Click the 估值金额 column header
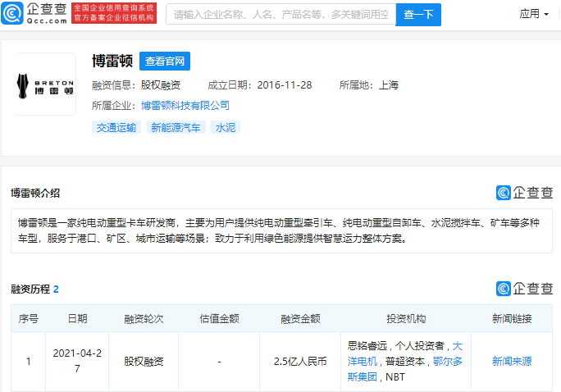 (x=219, y=318)
